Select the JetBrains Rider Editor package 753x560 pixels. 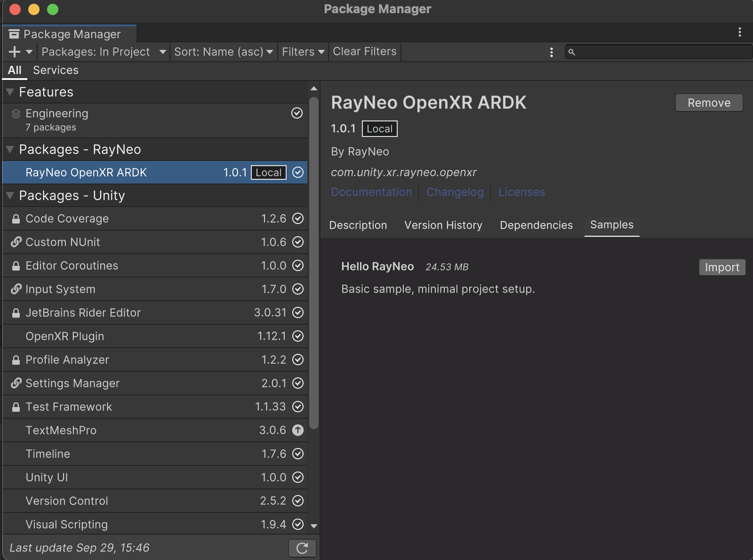tap(155, 312)
